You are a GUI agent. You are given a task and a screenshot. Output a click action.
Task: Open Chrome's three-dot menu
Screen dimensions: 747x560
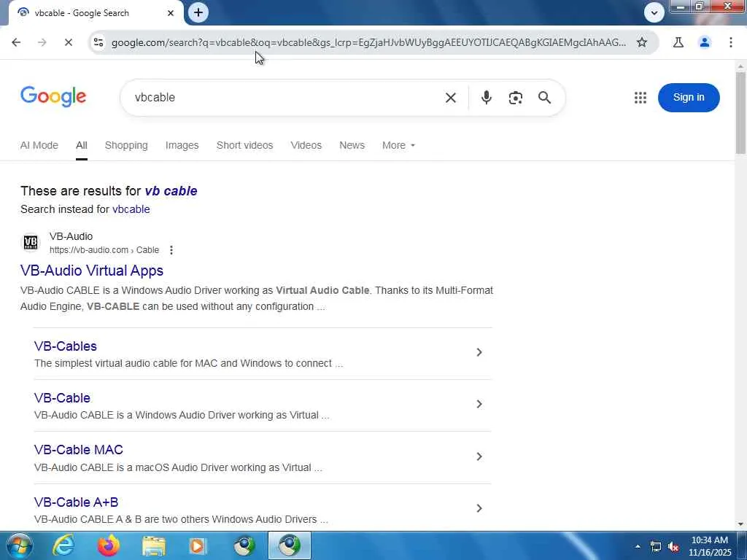[x=731, y=42]
